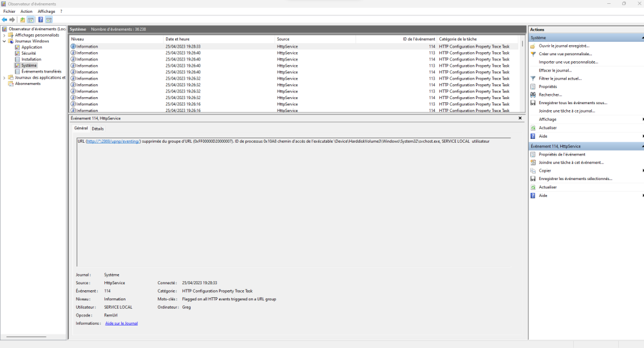Click Ouvrir le journal enregistré action
The width and height of the screenshot is (644, 348).
563,46
